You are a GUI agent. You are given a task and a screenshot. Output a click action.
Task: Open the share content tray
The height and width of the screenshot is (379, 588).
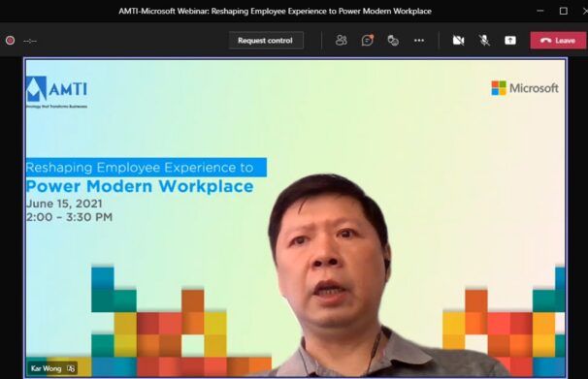[510, 40]
